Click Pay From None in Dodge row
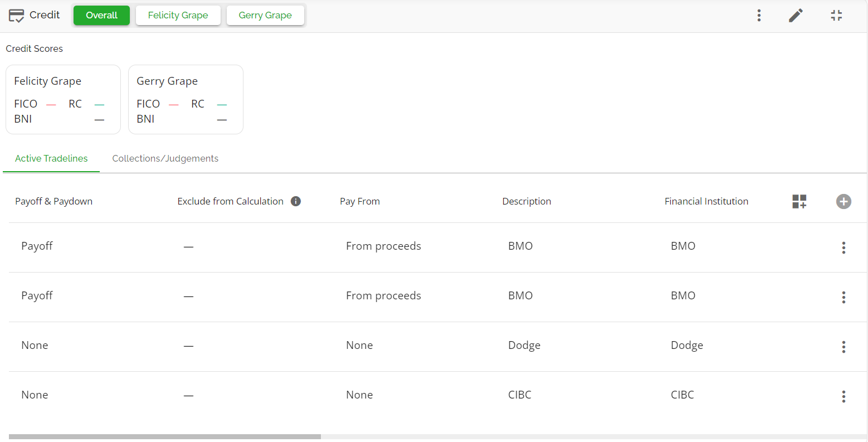The width and height of the screenshot is (868, 442). 359,345
